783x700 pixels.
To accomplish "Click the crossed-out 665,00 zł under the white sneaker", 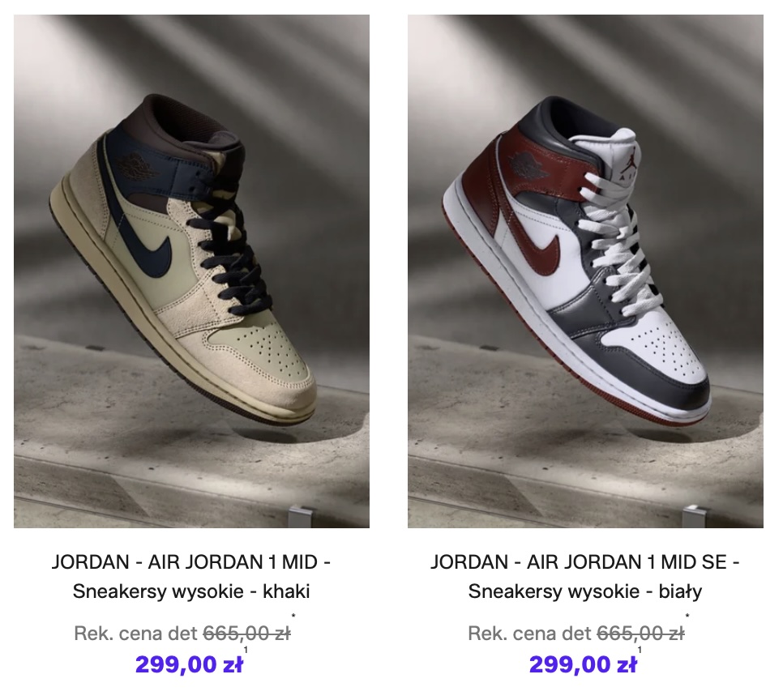I will click(640, 634).
